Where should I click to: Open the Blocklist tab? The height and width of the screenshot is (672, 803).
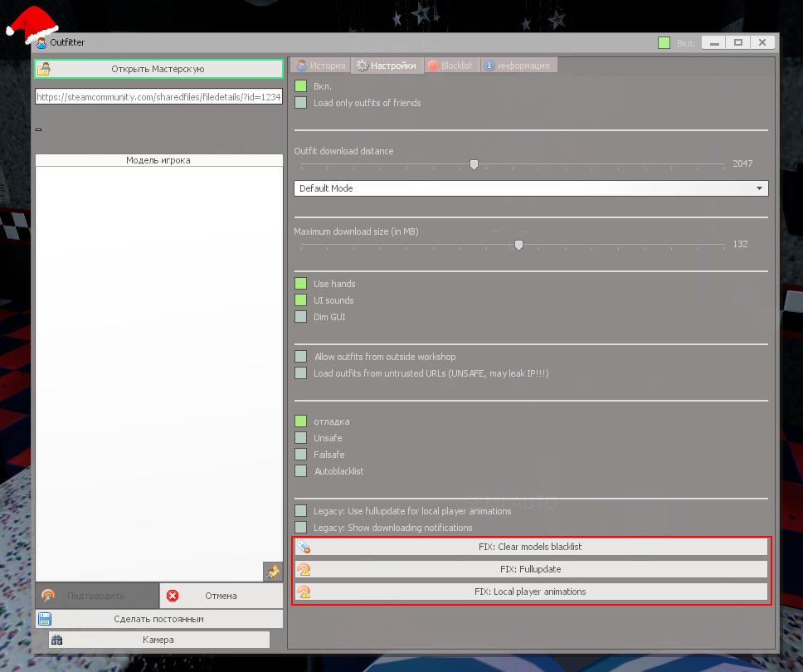tap(451, 66)
